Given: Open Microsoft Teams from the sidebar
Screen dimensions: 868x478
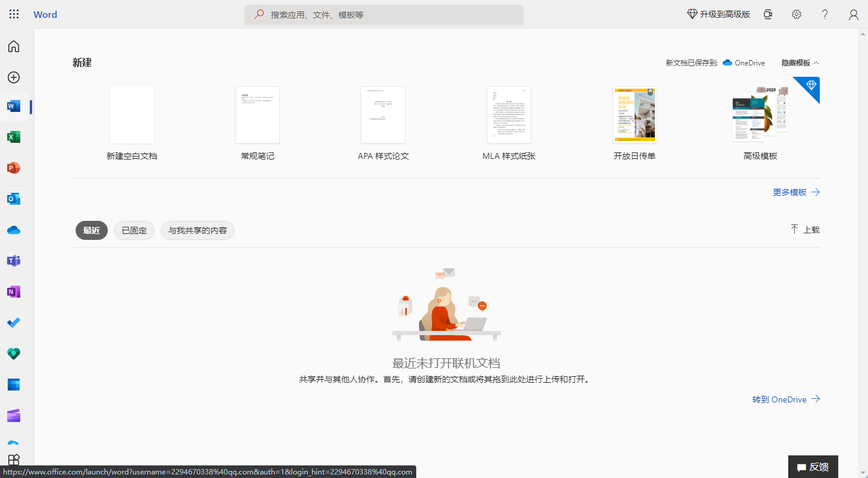Looking at the screenshot, I should pos(13,260).
